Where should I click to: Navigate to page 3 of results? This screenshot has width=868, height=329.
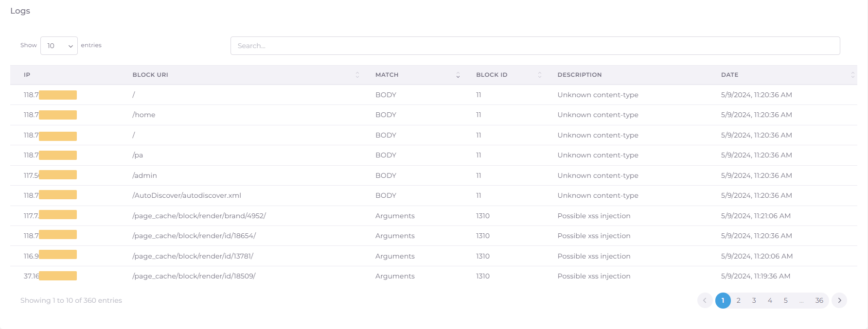[x=754, y=300]
